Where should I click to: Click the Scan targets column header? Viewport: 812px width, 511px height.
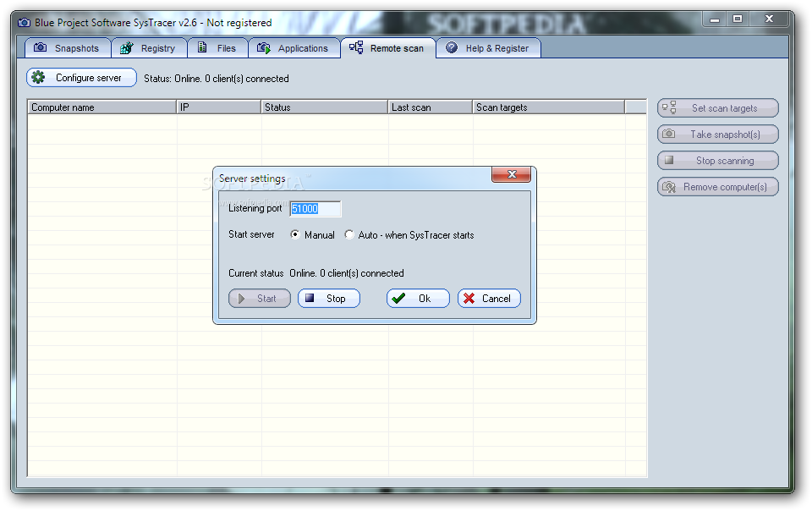(x=548, y=107)
